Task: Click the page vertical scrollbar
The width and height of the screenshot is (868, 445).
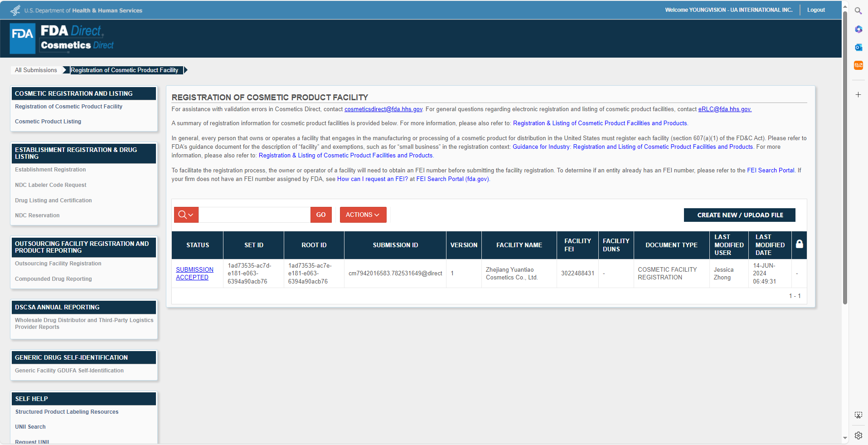Action: 845,157
